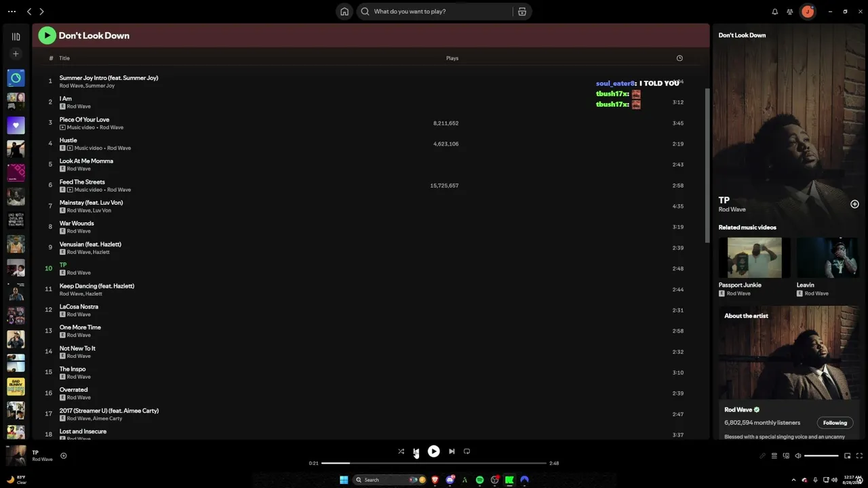Go forward with the right arrow
Viewport: 868px width, 488px height.
point(41,12)
